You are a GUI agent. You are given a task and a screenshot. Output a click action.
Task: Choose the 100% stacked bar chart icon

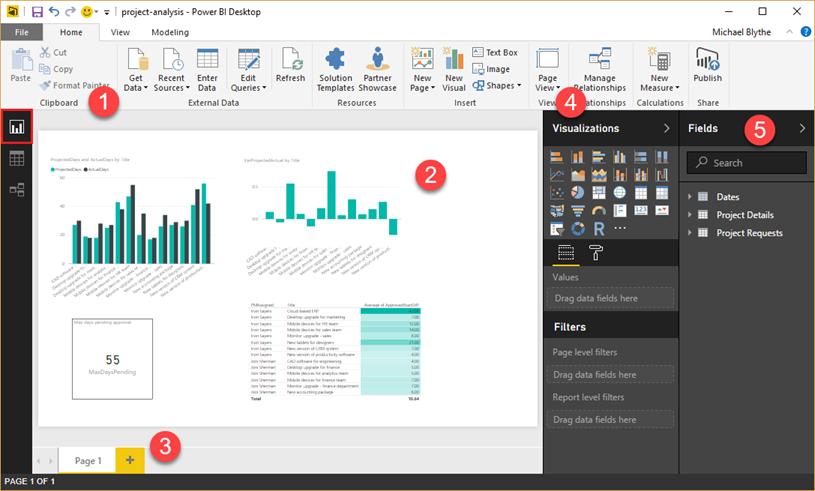641,157
